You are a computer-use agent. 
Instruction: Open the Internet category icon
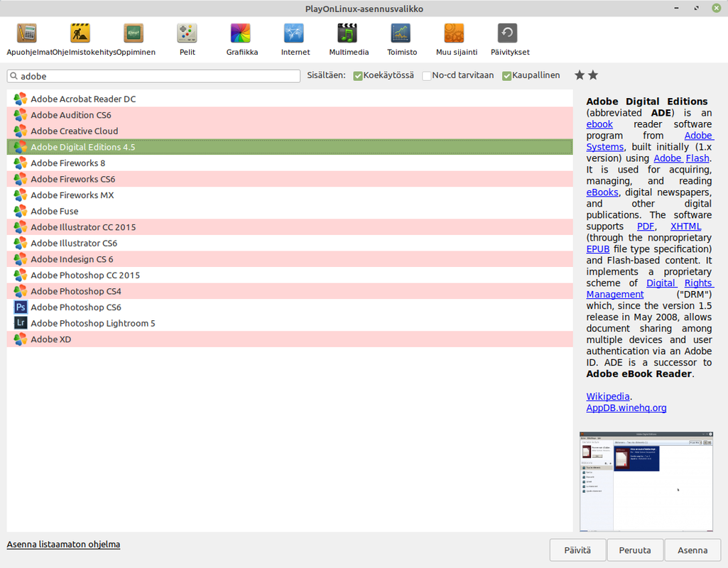click(294, 33)
